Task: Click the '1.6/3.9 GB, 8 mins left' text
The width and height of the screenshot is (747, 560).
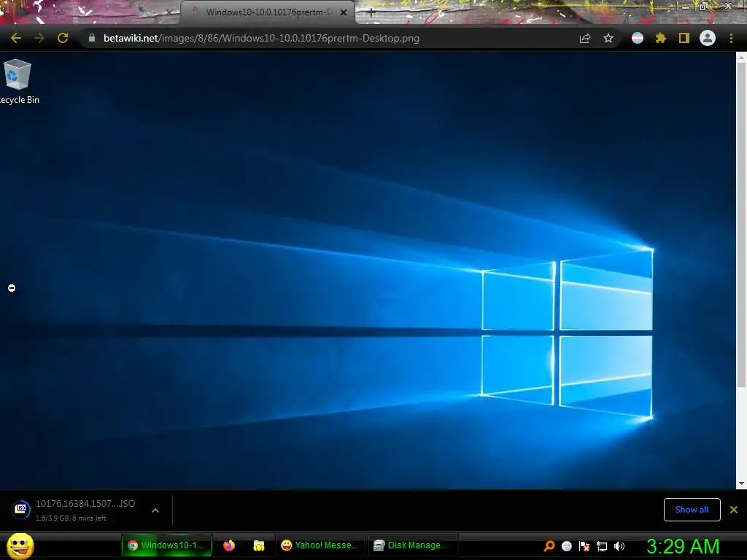Action: pos(71,518)
